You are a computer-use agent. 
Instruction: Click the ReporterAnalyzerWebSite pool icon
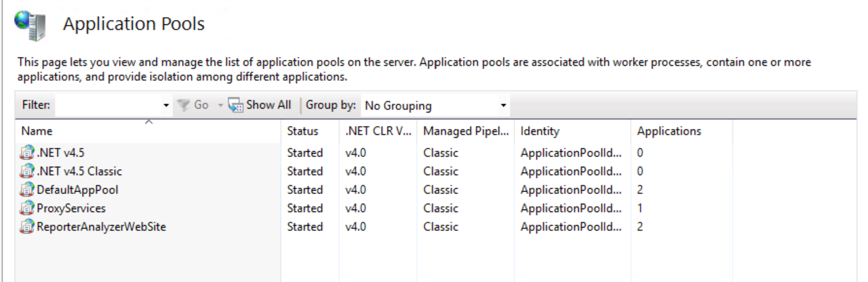tap(27, 227)
